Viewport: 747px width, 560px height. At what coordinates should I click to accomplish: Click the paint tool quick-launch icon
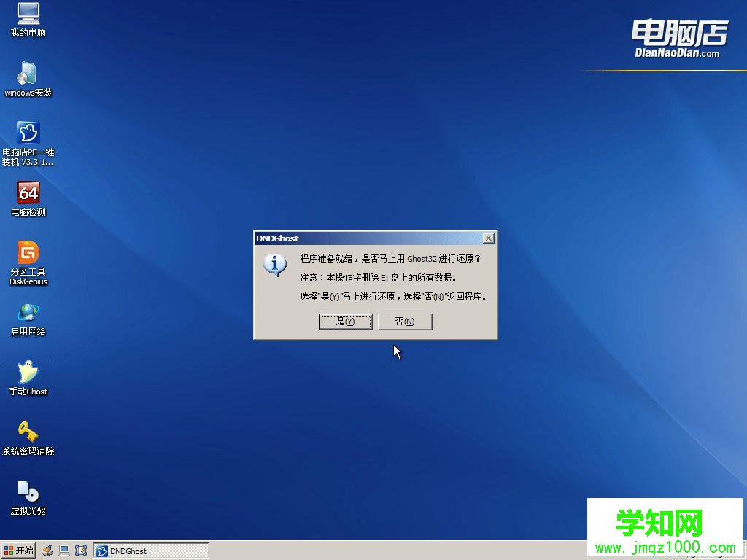pyautogui.click(x=46, y=550)
